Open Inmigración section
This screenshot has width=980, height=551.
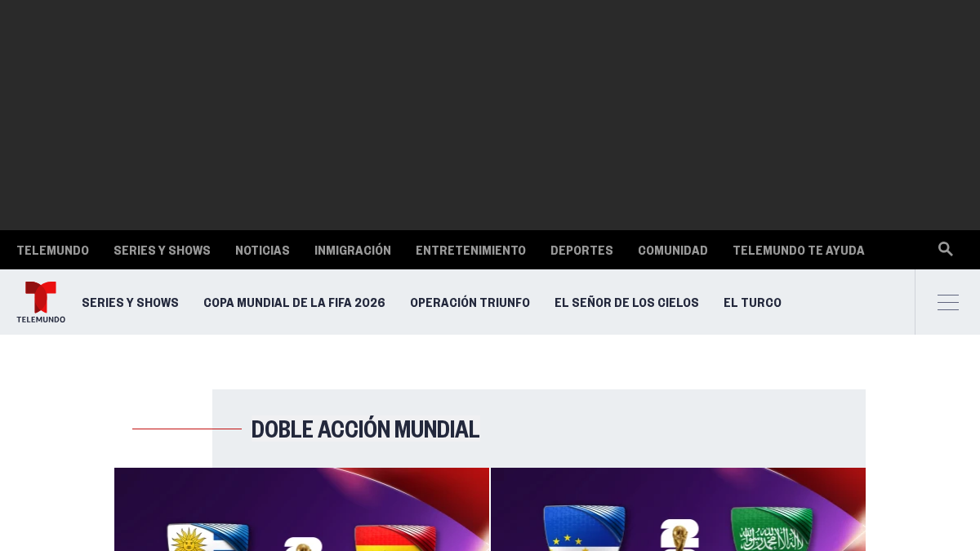[x=353, y=251]
